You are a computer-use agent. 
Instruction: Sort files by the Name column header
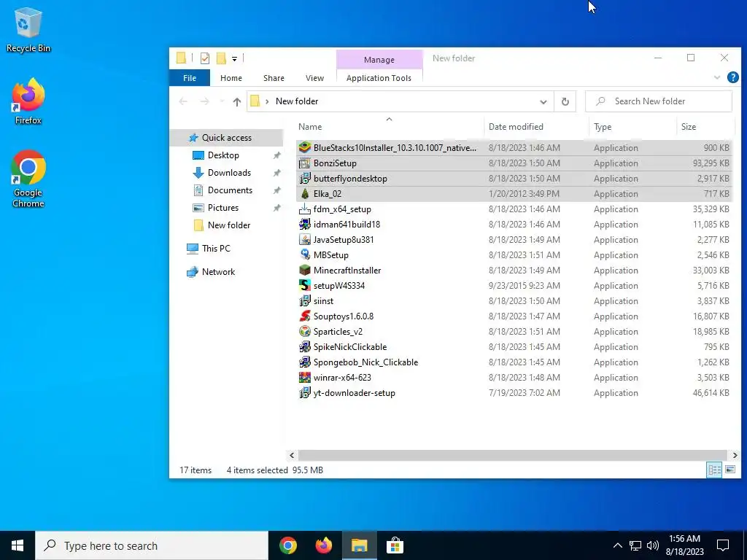point(389,126)
